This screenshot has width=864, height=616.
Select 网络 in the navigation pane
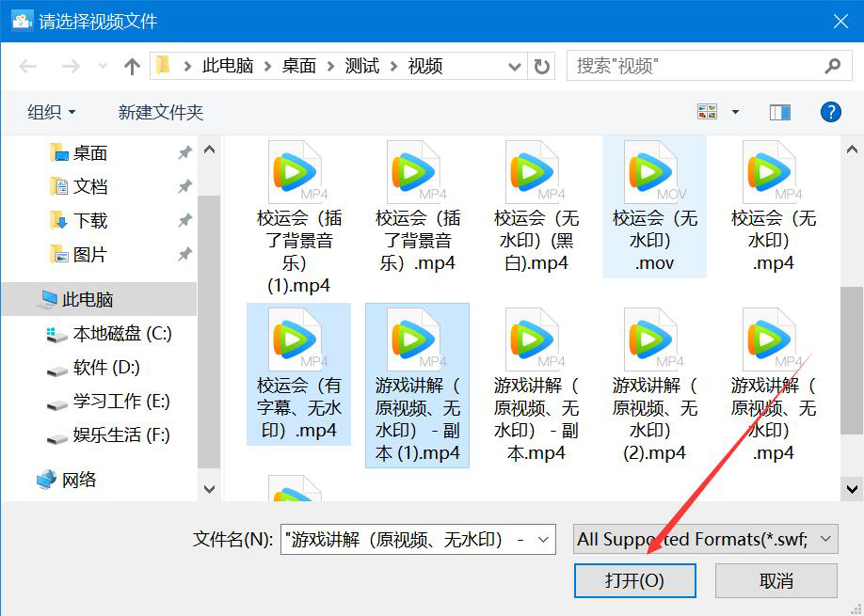pos(66,480)
